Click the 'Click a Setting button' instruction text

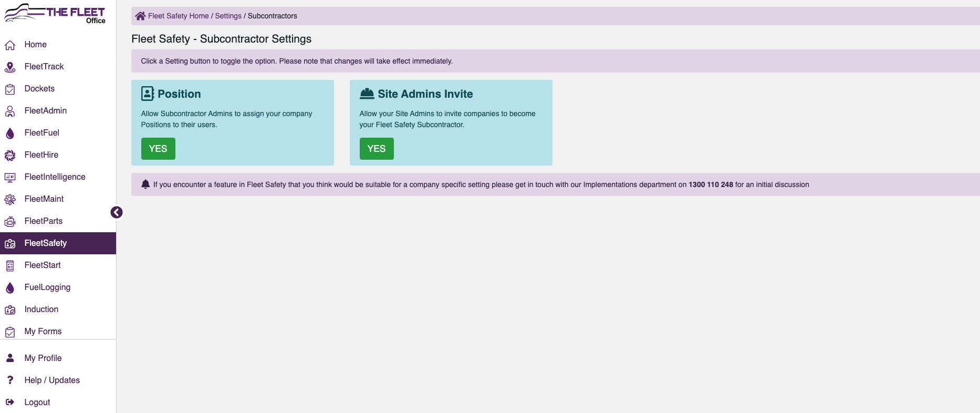pos(297,61)
